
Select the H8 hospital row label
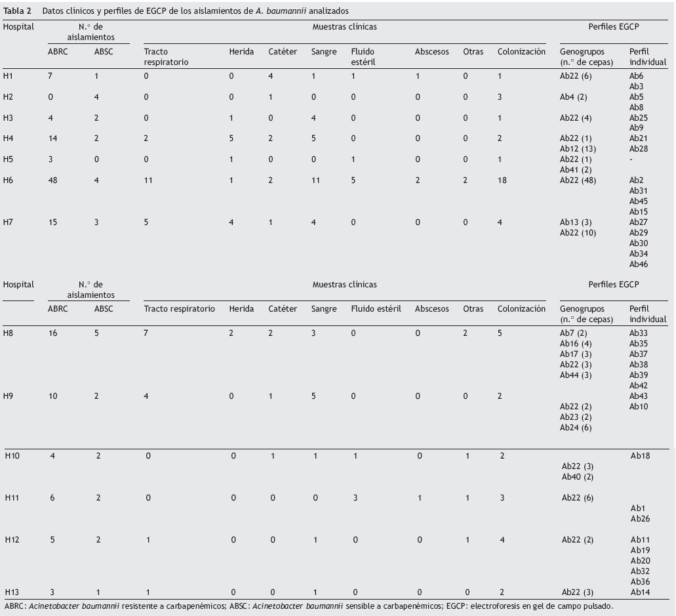(x=8, y=333)
